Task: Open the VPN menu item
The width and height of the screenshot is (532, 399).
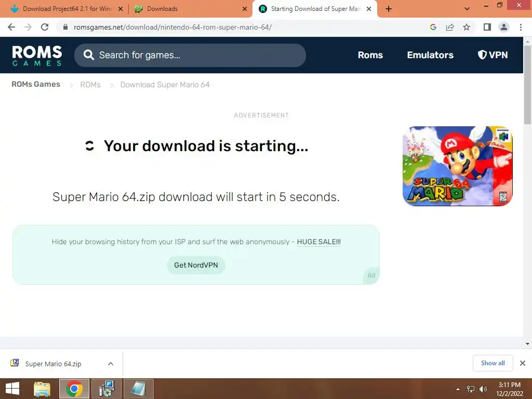Action: [x=493, y=55]
